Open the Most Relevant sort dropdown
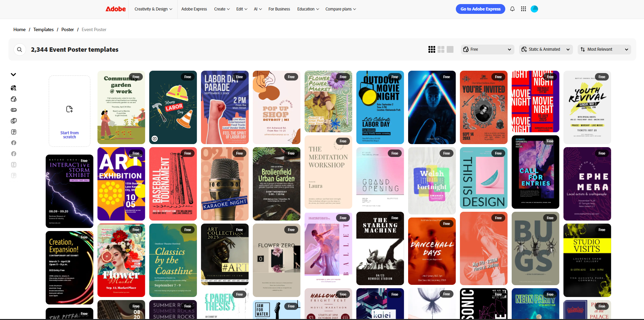644x320 pixels. click(604, 49)
